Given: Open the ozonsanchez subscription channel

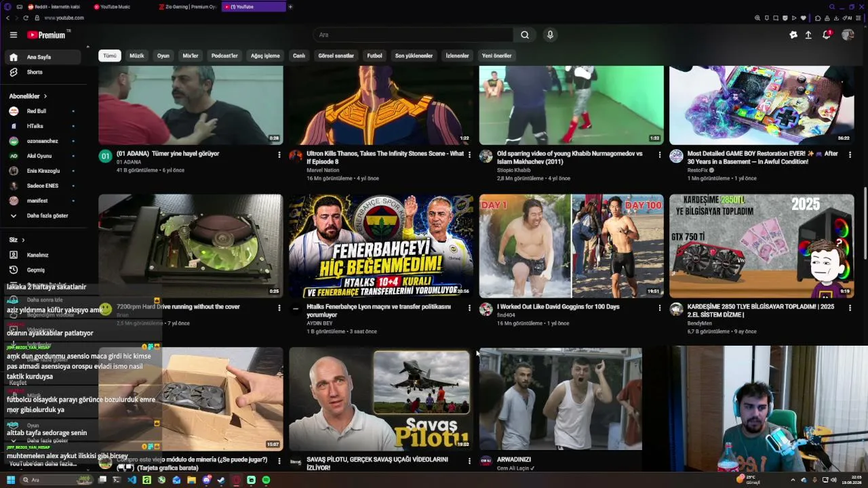Looking at the screenshot, I should [x=43, y=141].
